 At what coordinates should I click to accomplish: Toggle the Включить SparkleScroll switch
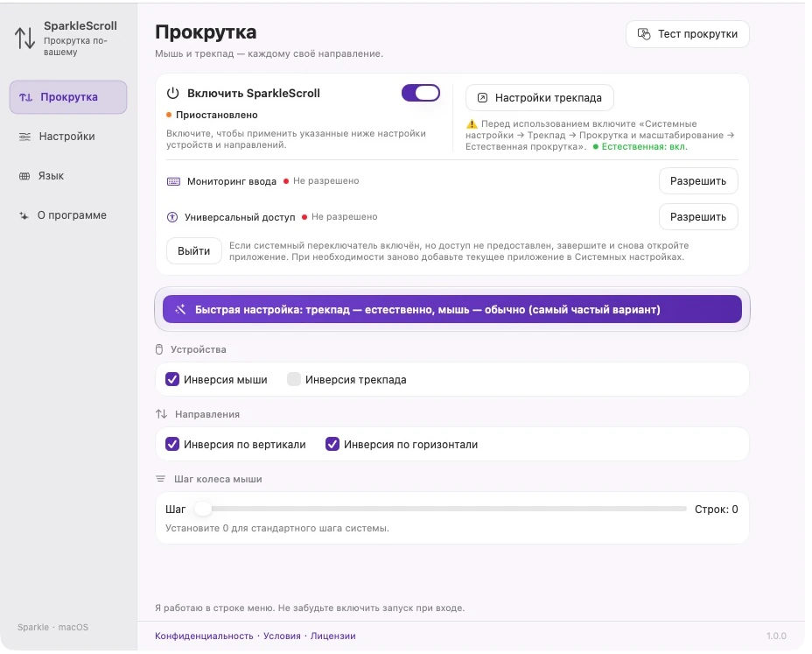(421, 94)
